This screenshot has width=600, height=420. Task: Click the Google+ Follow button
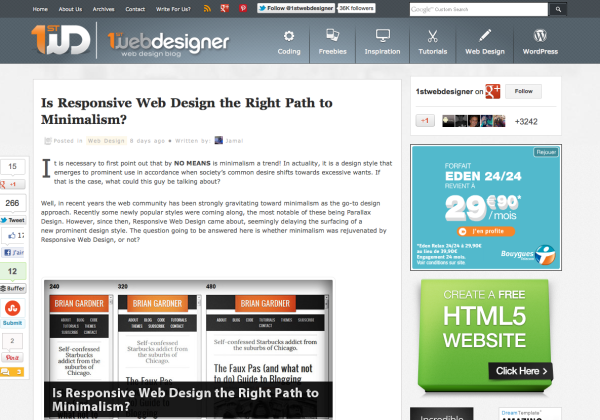tap(524, 91)
